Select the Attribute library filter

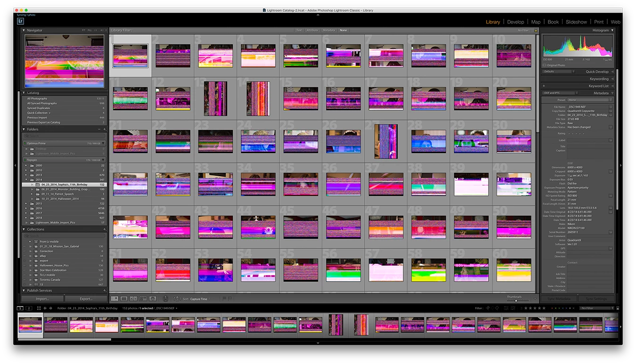[312, 30]
